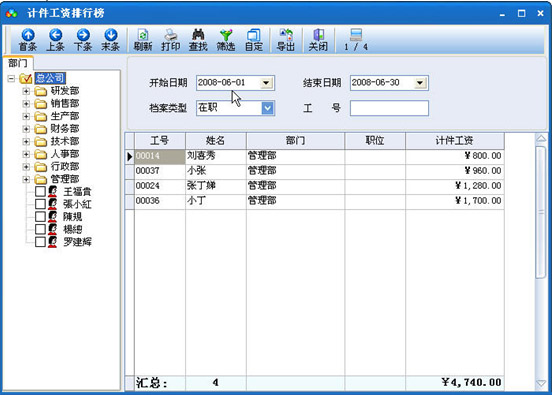Tick the checkbox for 張小紅

pos(40,204)
